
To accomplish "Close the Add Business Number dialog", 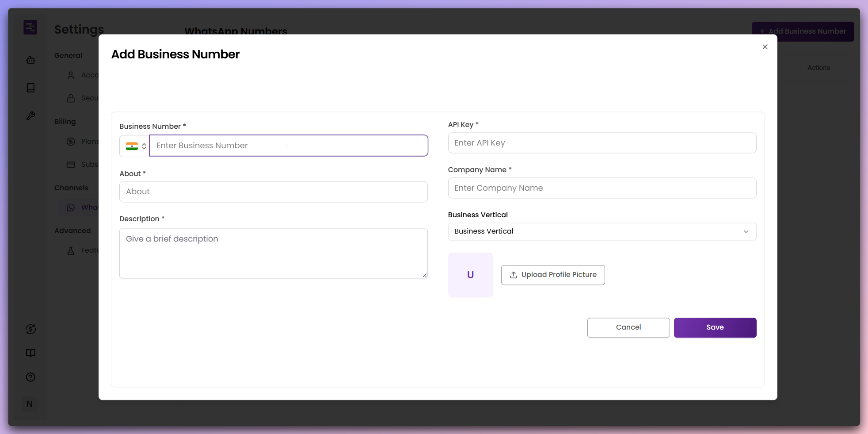I will (765, 47).
